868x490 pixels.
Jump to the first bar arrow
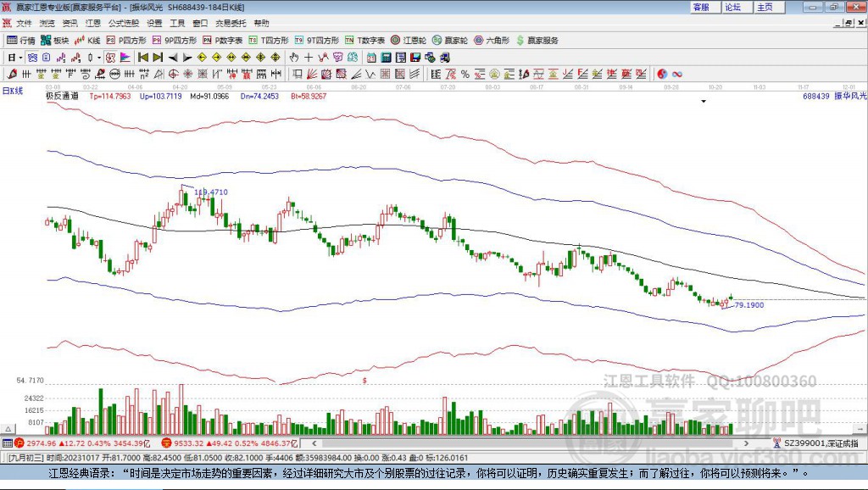142,57
